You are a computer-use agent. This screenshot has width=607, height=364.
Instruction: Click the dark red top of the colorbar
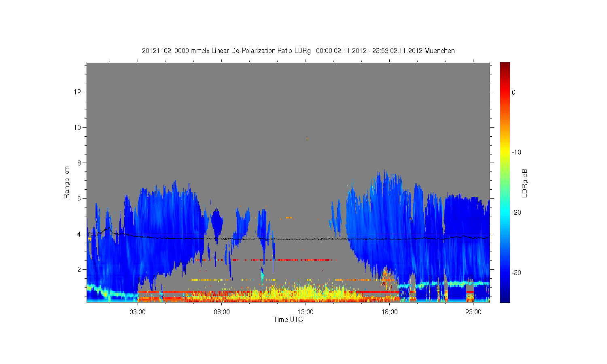tap(505, 65)
